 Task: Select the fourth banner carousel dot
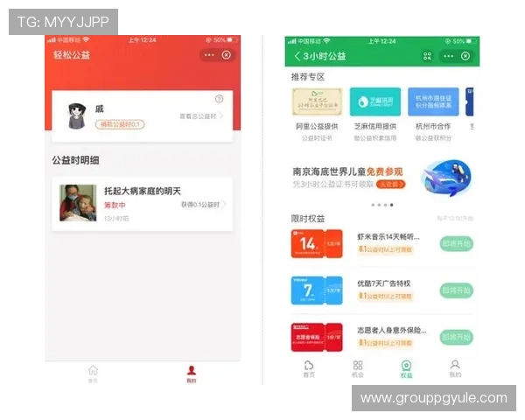[x=392, y=205]
